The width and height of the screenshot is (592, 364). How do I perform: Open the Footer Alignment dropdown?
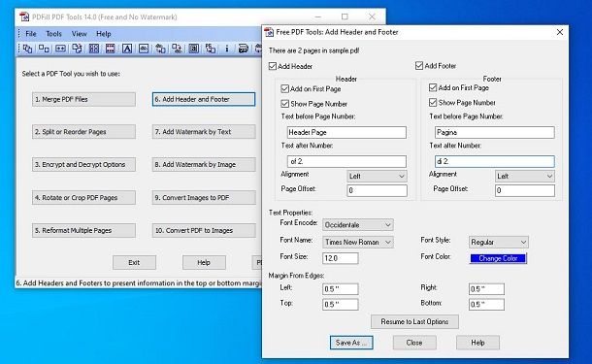pos(525,176)
